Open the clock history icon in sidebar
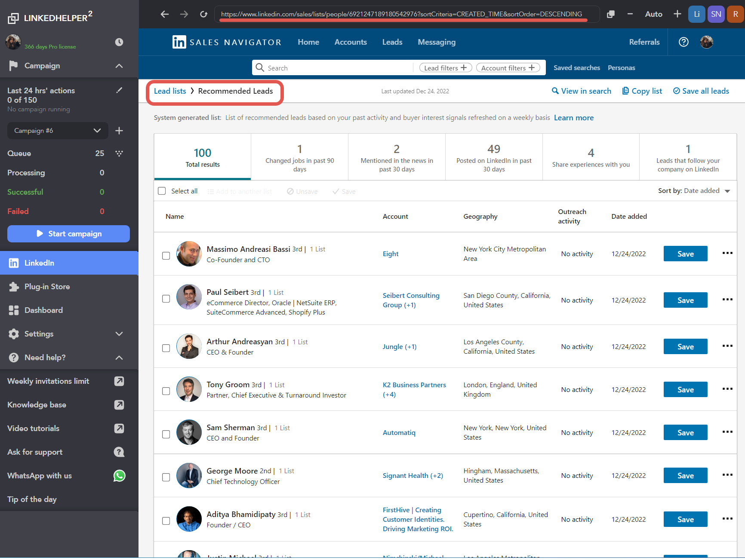Image resolution: width=745 pixels, height=560 pixels. (119, 42)
